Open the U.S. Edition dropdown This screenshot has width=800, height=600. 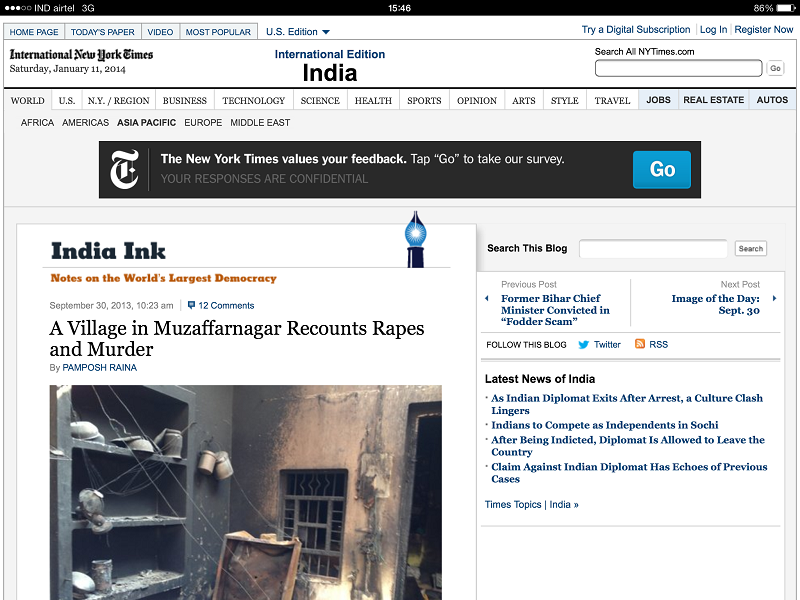point(298,32)
